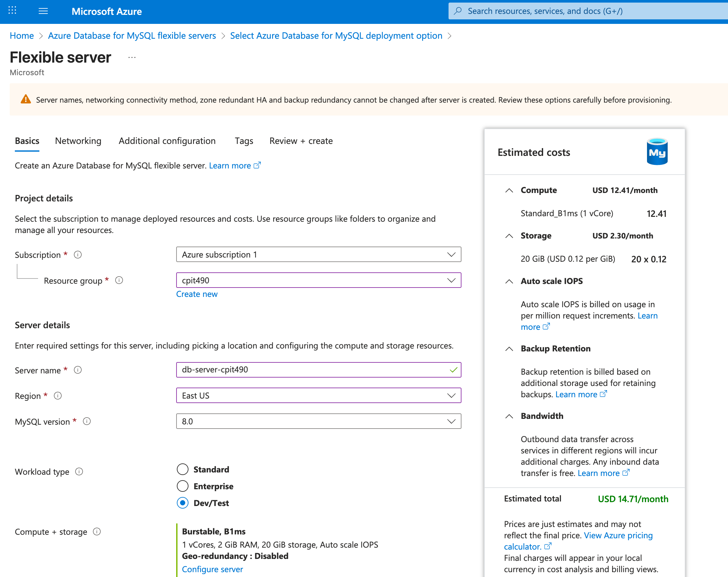Click the Flexible server ellipsis more options
The width and height of the screenshot is (728, 577).
tap(132, 57)
